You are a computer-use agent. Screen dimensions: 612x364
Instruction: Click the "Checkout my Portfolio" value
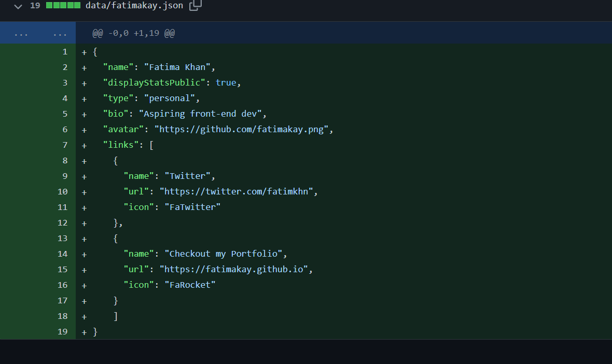click(x=223, y=254)
